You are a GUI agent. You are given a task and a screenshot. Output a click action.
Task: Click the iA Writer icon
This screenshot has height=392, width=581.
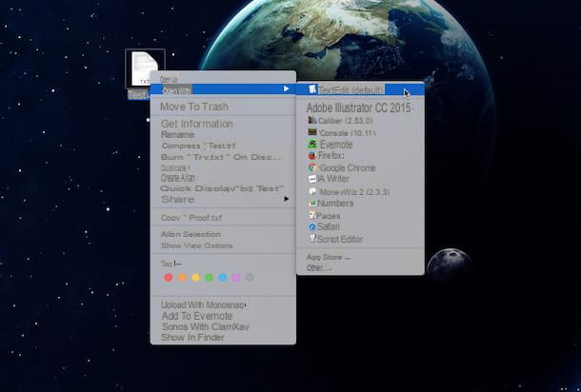tap(312, 179)
